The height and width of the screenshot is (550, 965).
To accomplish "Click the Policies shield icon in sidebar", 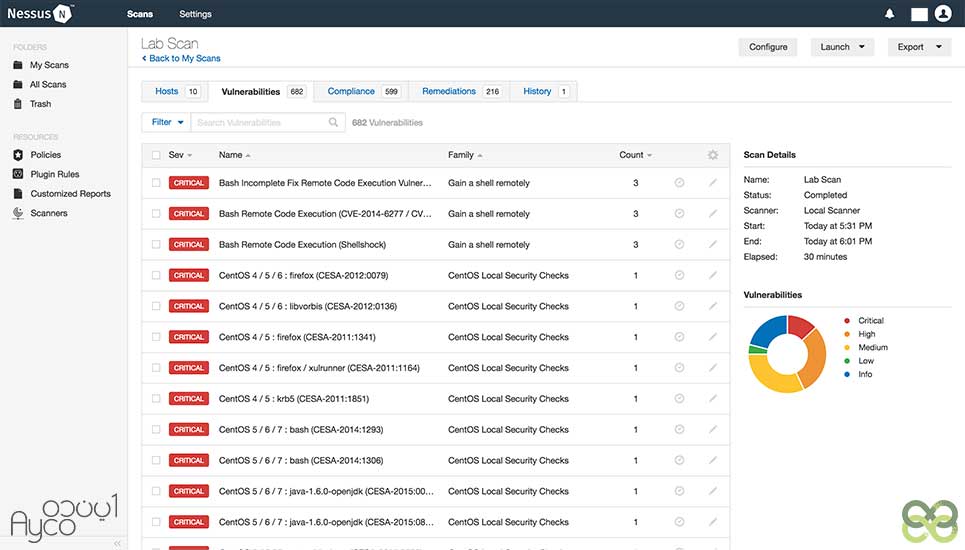I will tap(19, 155).
